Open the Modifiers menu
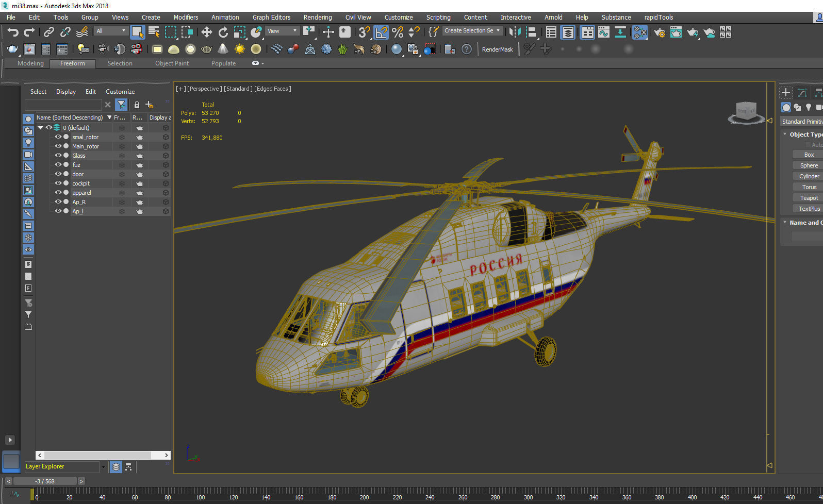Viewport: 823px width, 504px height. click(186, 17)
